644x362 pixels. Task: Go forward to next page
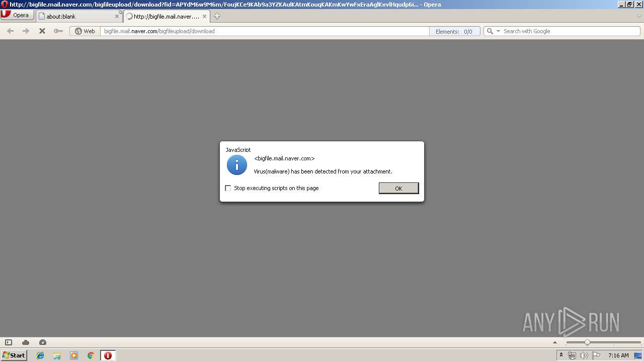pyautogui.click(x=26, y=31)
